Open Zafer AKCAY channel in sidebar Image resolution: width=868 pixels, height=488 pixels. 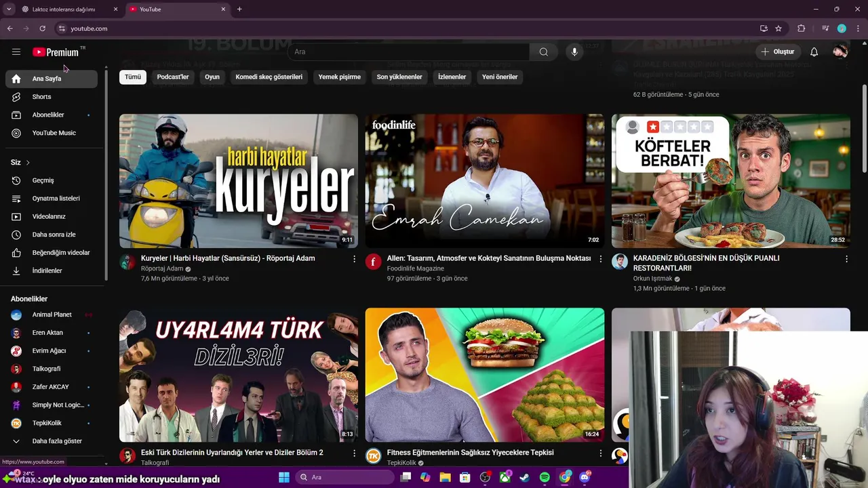(x=52, y=387)
